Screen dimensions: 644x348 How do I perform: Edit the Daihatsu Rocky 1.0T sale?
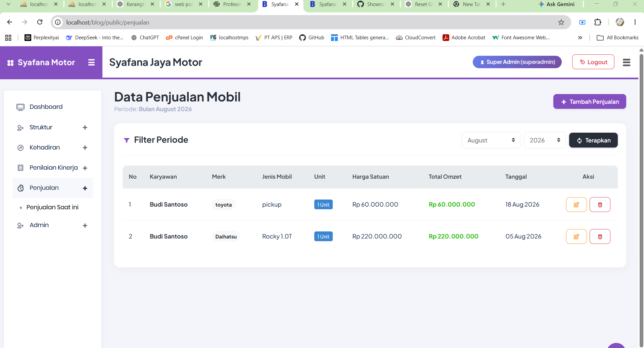pos(576,236)
